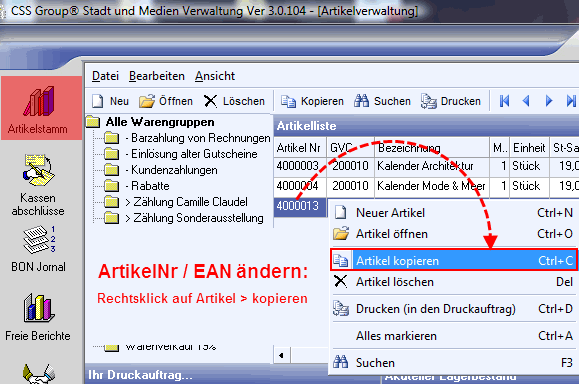
Task: Click the Löschen toolbar button
Action: [x=234, y=101]
